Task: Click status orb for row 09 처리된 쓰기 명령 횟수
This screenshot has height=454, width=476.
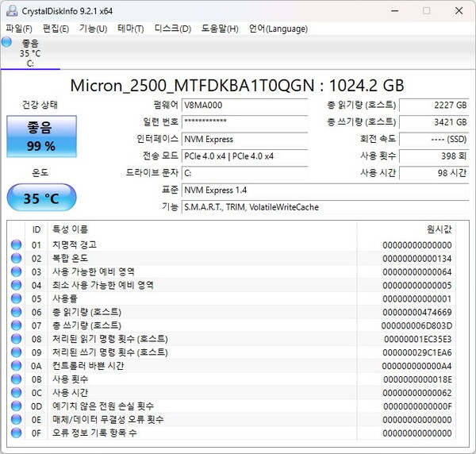Action: [16, 352]
